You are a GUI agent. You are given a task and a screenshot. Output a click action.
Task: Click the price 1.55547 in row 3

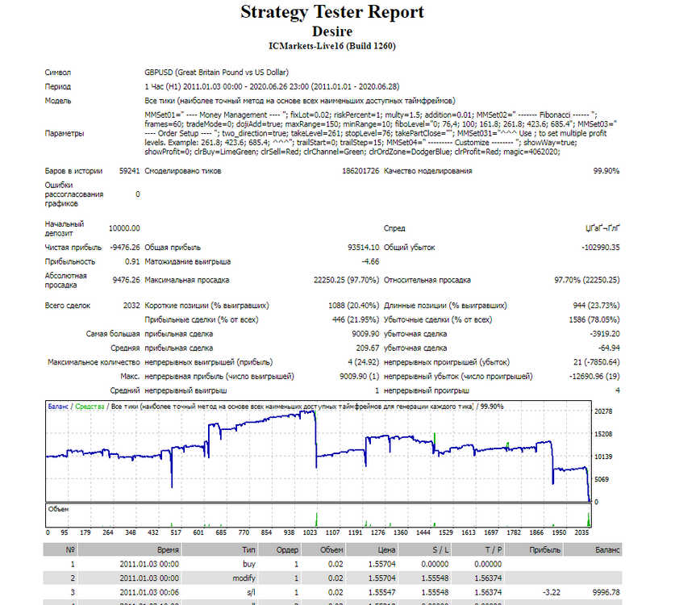pyautogui.click(x=381, y=593)
